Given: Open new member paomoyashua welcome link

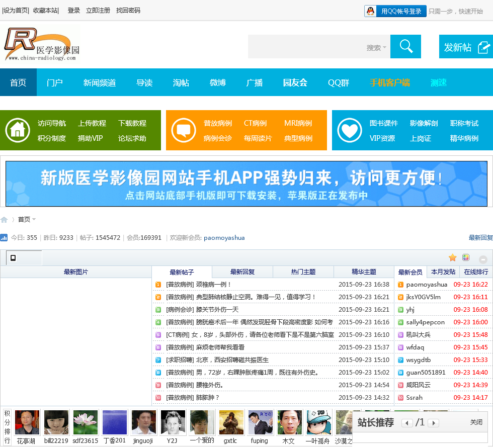Looking at the screenshot, I should tap(224, 238).
